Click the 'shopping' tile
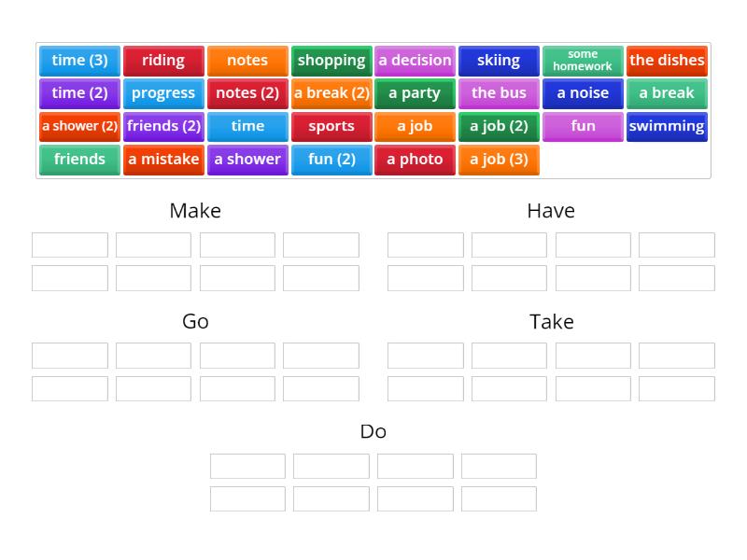747x560 pixels. tap(331, 60)
